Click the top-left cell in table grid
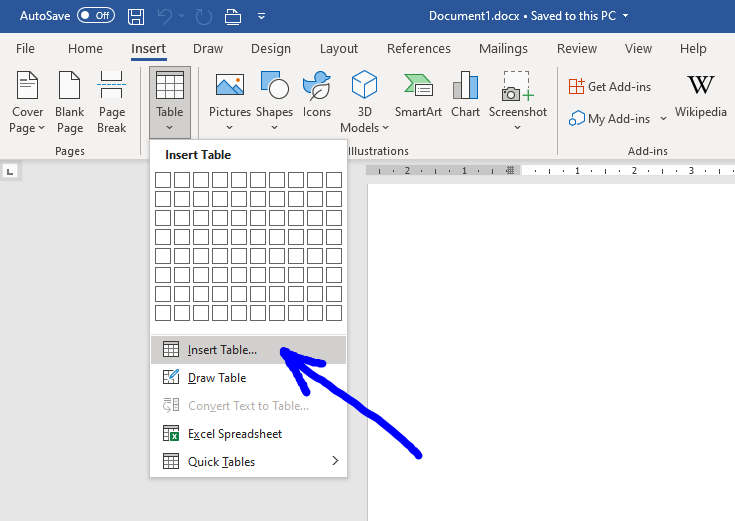Viewport: 735px width, 521px height. click(x=162, y=180)
